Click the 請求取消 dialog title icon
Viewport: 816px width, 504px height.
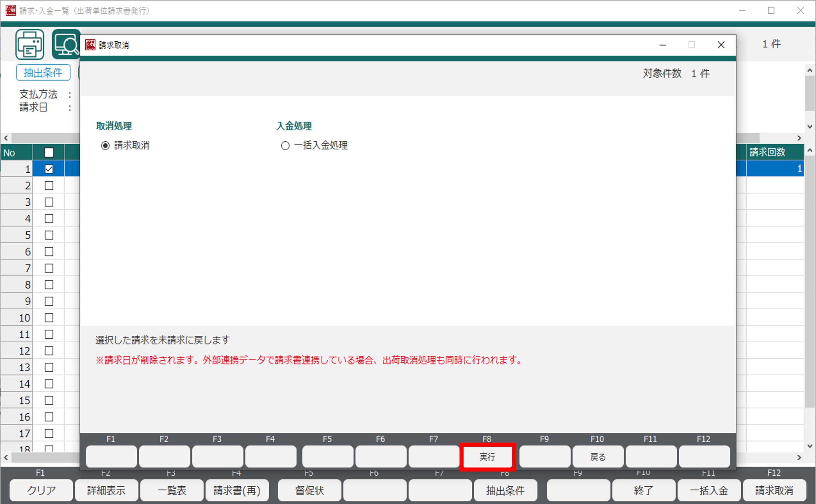pyautogui.click(x=90, y=45)
